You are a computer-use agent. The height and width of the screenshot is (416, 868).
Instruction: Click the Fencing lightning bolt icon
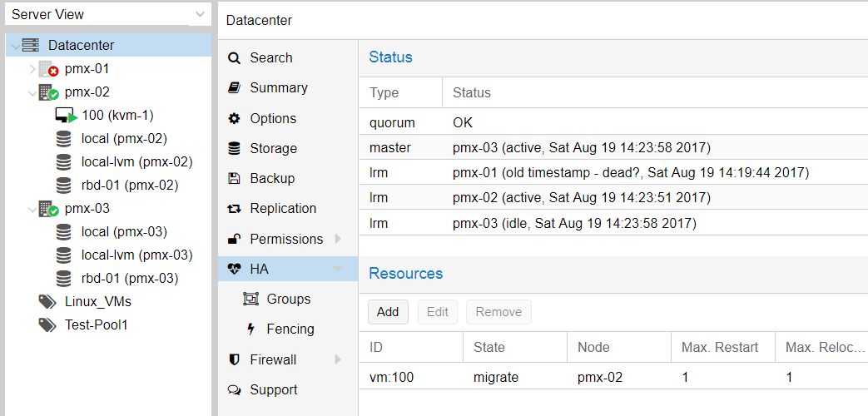(x=250, y=329)
